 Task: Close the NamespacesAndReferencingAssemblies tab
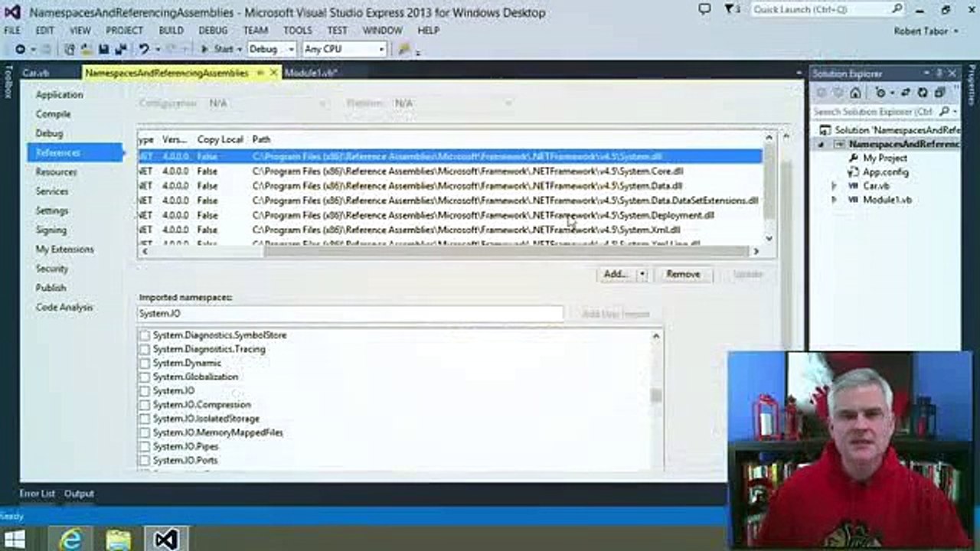[x=274, y=73]
